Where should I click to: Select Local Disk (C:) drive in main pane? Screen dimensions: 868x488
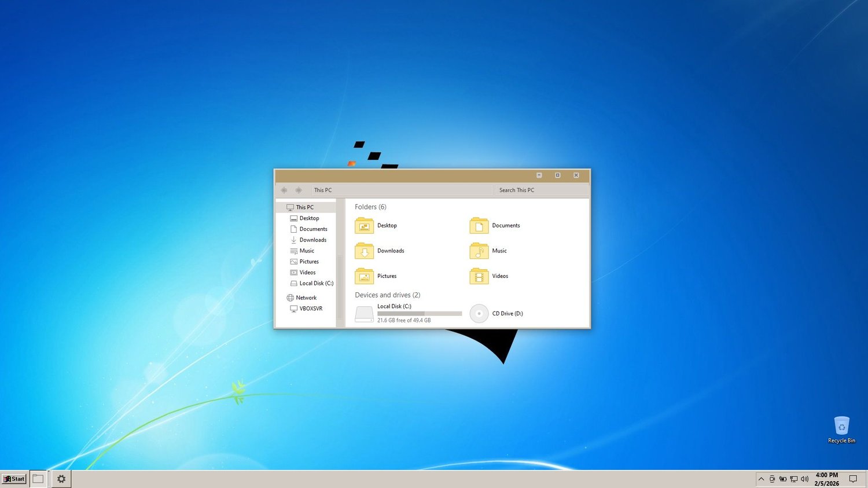408,313
